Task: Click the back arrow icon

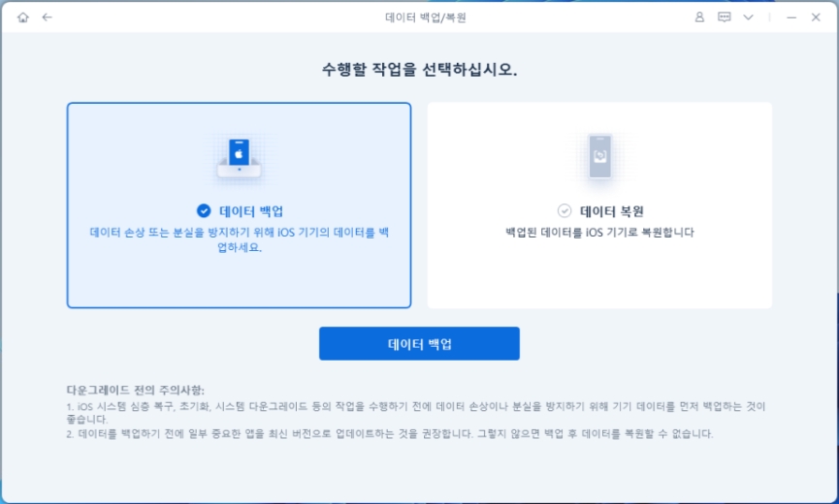Action: (x=48, y=17)
